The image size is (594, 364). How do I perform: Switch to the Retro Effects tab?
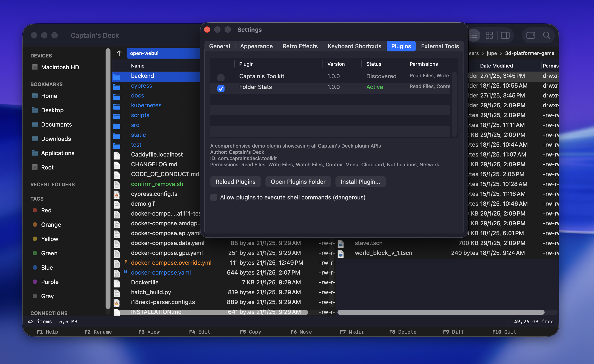click(300, 46)
